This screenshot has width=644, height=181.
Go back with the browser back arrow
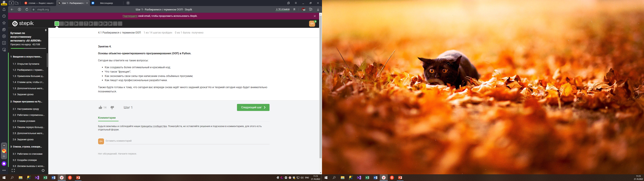pos(12,10)
